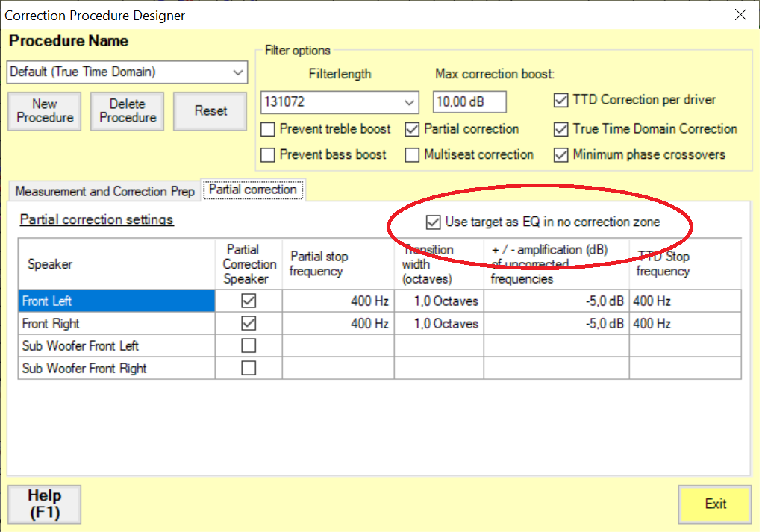Enable Prevent treble boost checkbox
The image size is (762, 532).
pos(268,129)
